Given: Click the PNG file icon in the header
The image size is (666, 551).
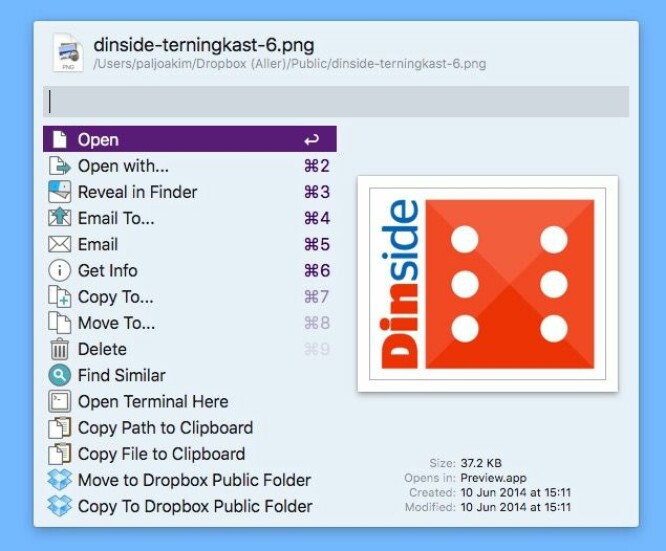Looking at the screenshot, I should (68, 53).
